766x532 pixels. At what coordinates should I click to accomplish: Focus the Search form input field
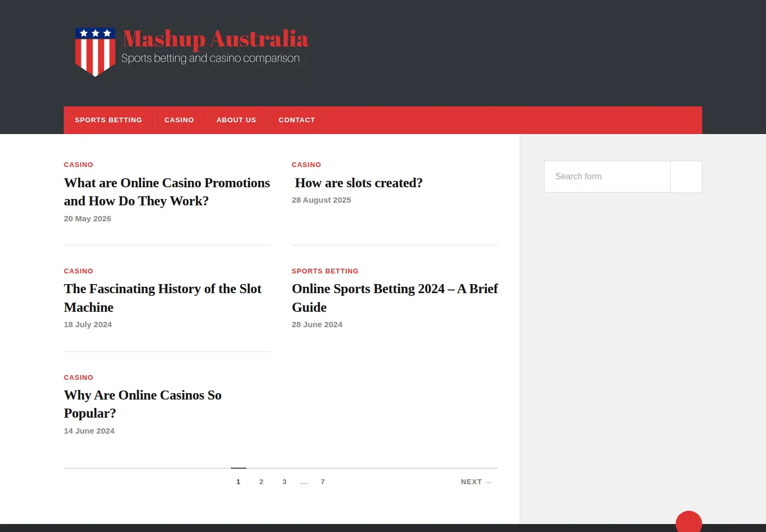click(x=607, y=177)
